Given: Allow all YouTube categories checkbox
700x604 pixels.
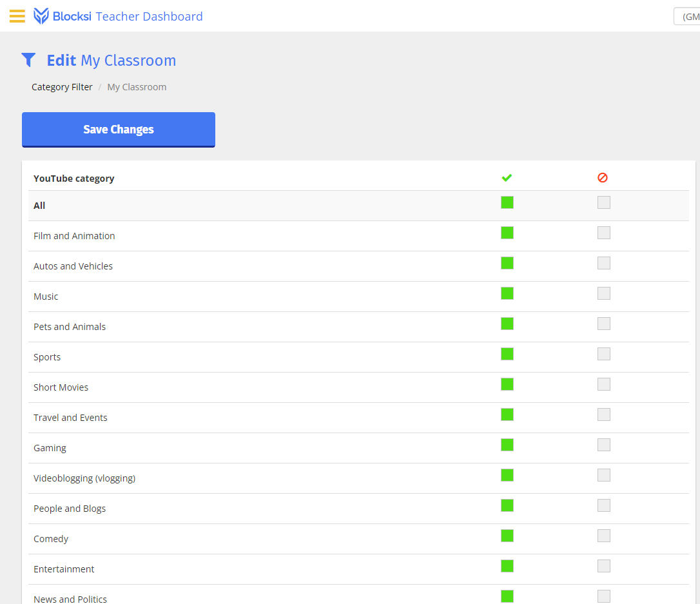Looking at the screenshot, I should 507,202.
